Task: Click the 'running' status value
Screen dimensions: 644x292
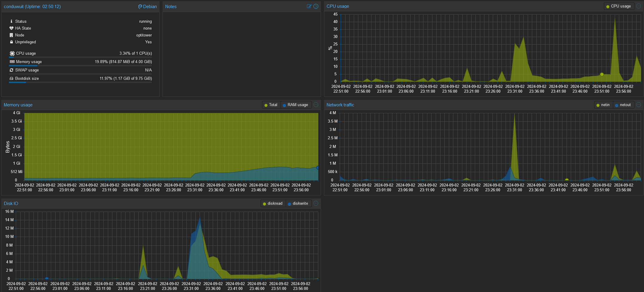Action: click(145, 22)
